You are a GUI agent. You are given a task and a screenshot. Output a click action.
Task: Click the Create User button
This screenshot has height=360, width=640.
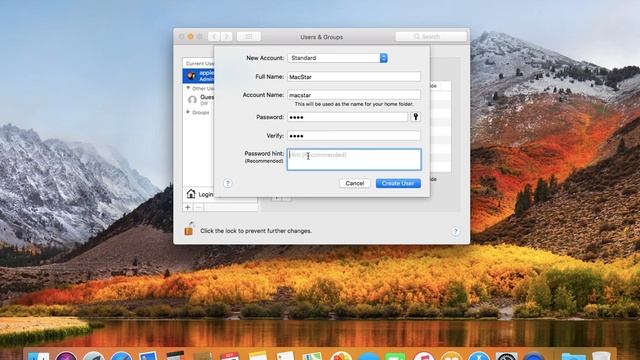[x=398, y=183]
